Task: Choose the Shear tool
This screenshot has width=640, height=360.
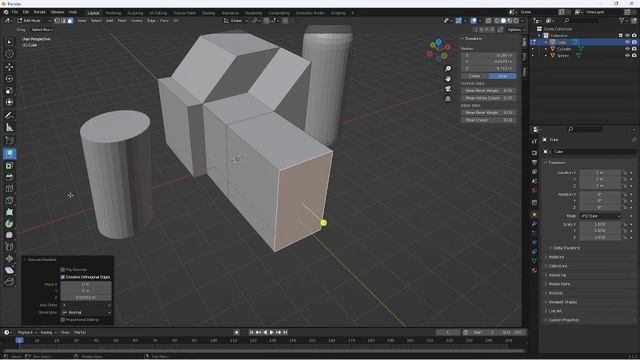Action: point(9,270)
